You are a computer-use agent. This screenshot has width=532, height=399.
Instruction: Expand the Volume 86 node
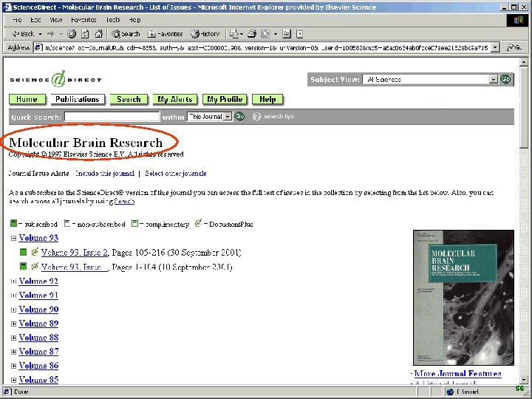tap(13, 366)
